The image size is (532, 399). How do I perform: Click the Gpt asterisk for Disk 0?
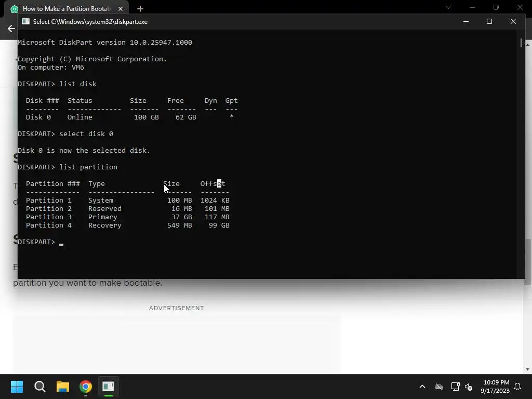231,116
